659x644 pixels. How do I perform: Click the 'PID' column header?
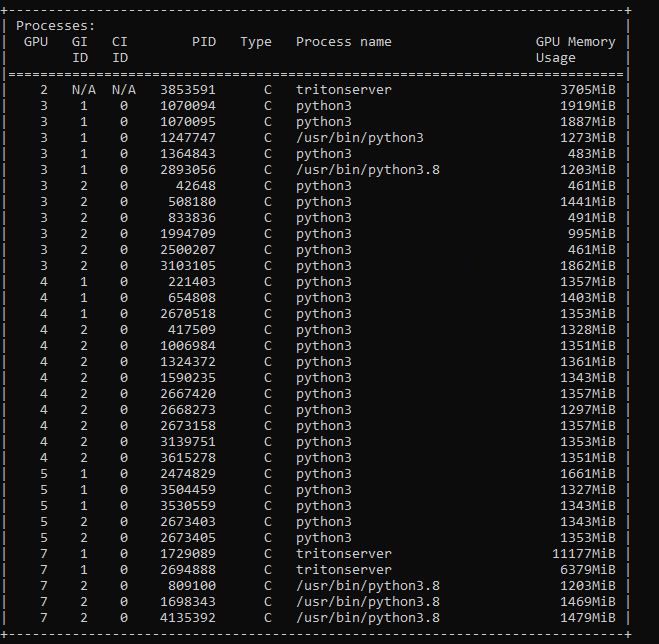204,42
